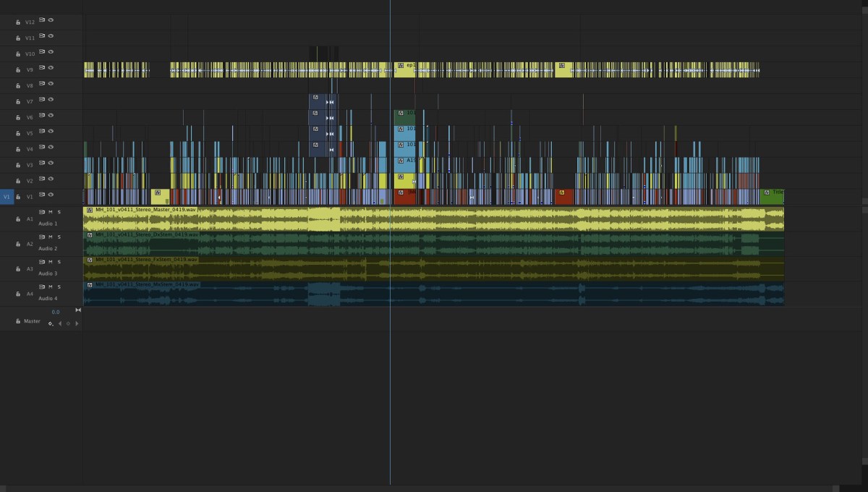Toggle the blue V1 source patching badge
The image size is (868, 492).
[x=6, y=195]
